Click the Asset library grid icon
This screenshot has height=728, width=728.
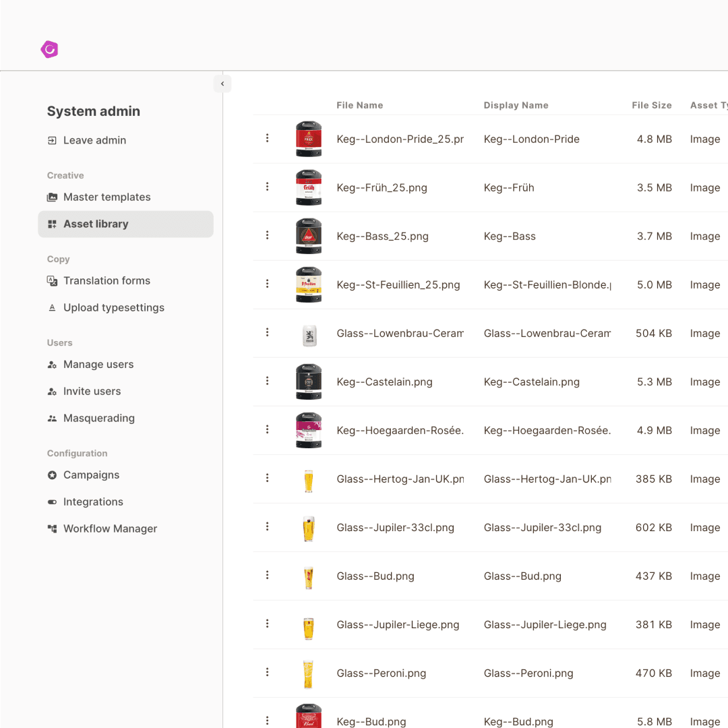coord(53,224)
